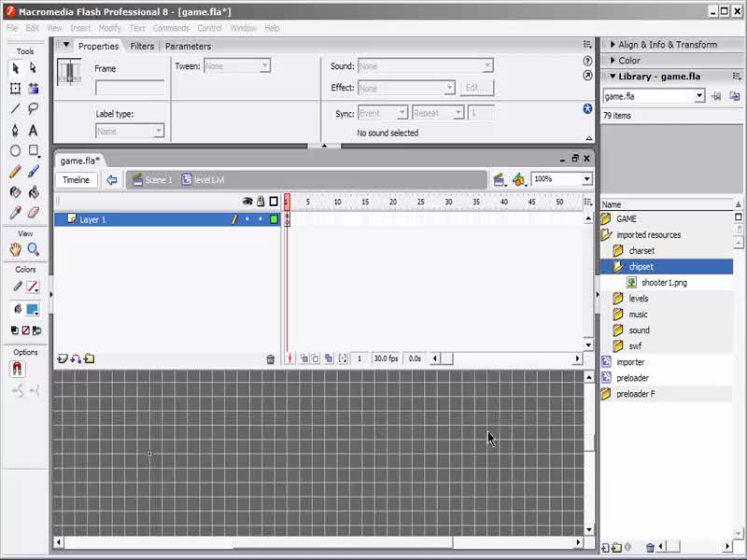
Task: Select the Text tool
Action: coord(34,131)
